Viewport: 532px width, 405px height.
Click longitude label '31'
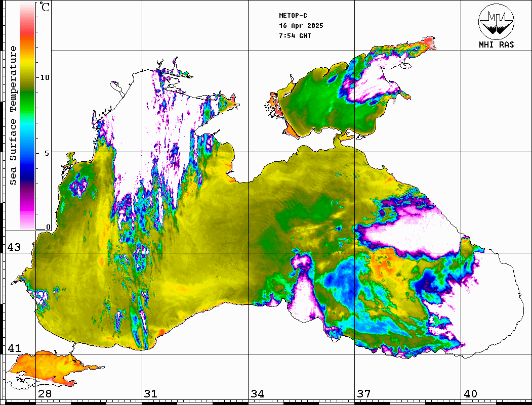[x=151, y=393]
